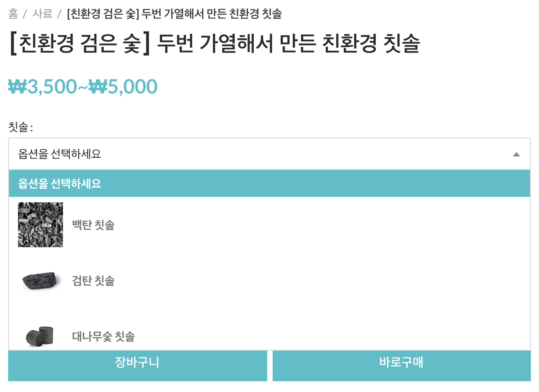
Task: Click the 백탄 칫솔 charcoal thumbnail image
Action: click(40, 225)
